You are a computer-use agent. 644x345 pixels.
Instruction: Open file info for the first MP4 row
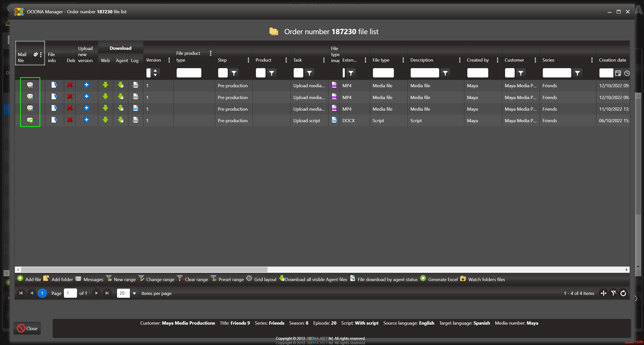pyautogui.click(x=54, y=85)
